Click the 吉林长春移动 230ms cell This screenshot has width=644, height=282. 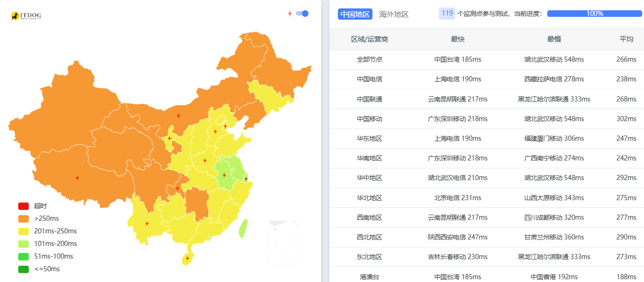(458, 257)
